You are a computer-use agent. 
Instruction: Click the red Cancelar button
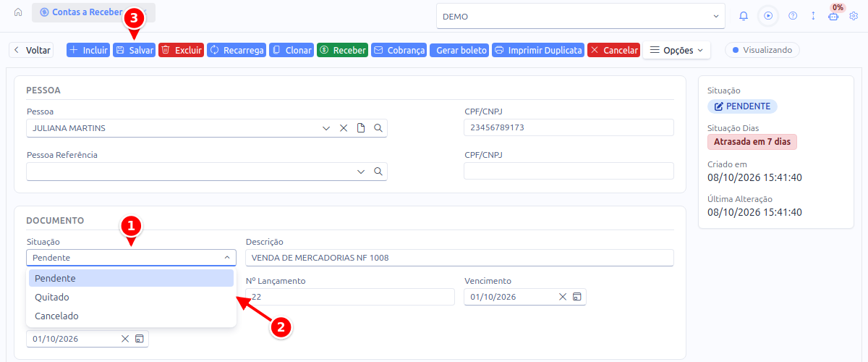(x=613, y=51)
